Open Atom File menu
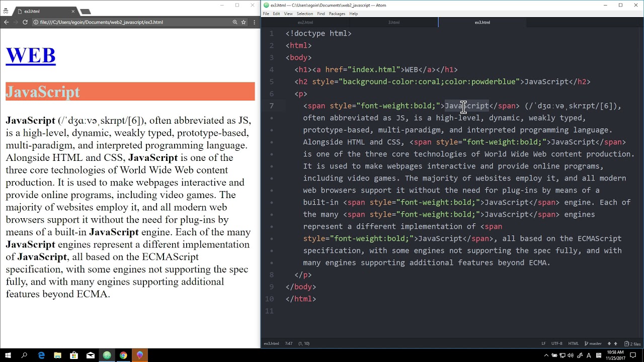 click(x=266, y=14)
